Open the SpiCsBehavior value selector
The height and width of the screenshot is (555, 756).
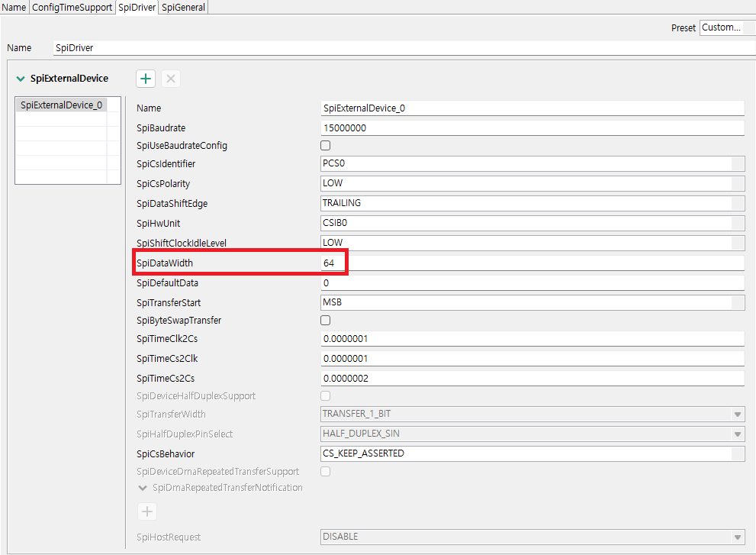pyautogui.click(x=738, y=453)
